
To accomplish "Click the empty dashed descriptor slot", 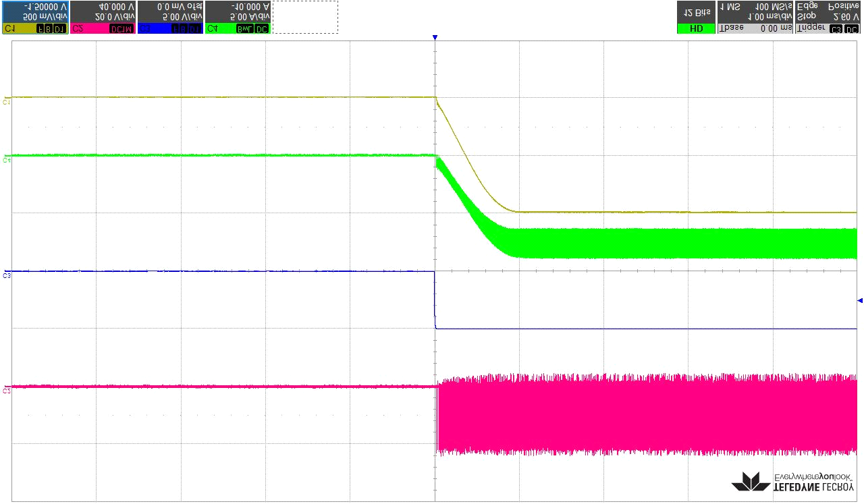I will pos(305,18).
